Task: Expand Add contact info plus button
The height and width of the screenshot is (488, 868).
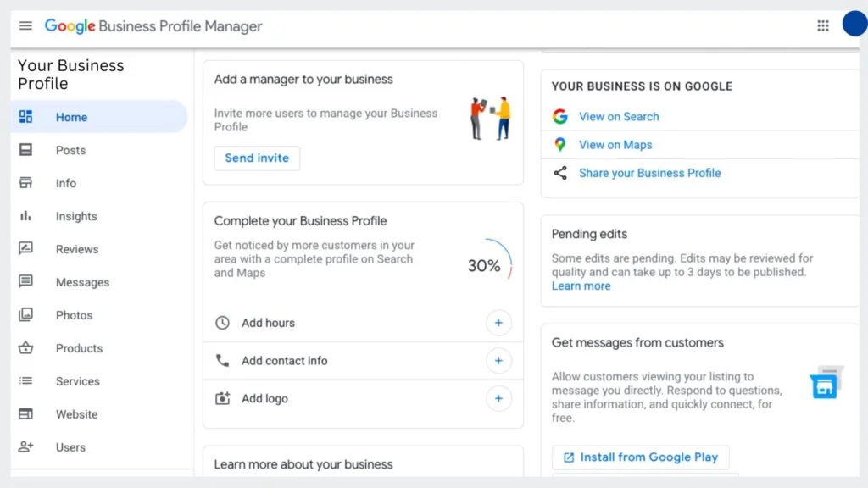Action: (x=498, y=361)
